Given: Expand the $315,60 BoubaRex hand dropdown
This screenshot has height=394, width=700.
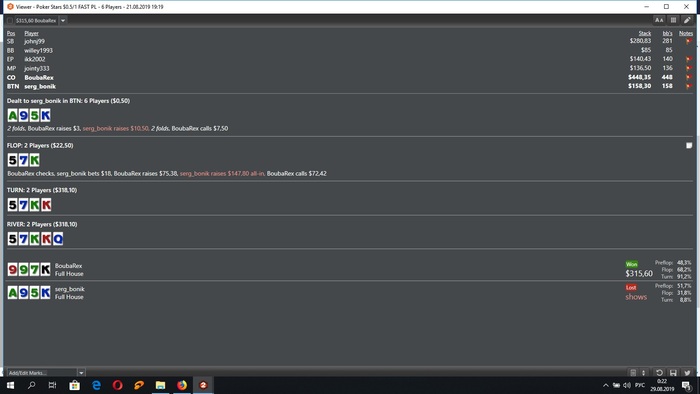Looking at the screenshot, I should point(63,21).
